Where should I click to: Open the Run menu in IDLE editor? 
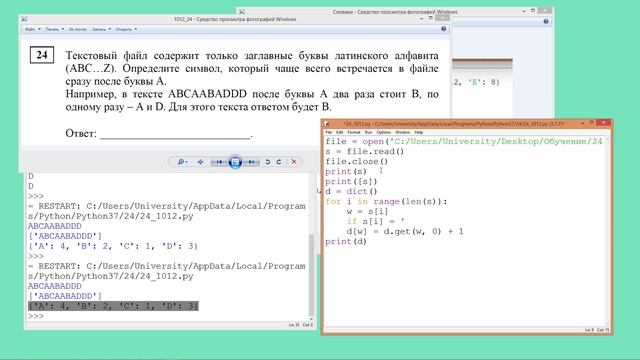pos(369,132)
